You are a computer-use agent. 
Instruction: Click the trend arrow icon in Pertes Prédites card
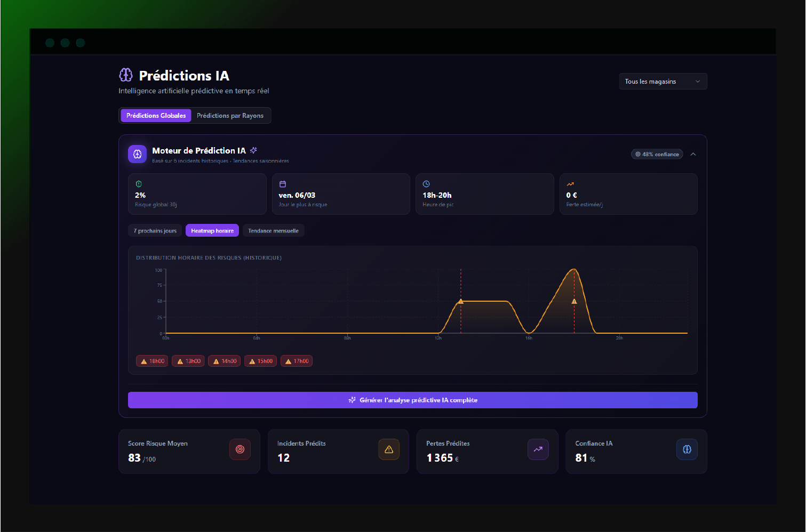(538, 449)
